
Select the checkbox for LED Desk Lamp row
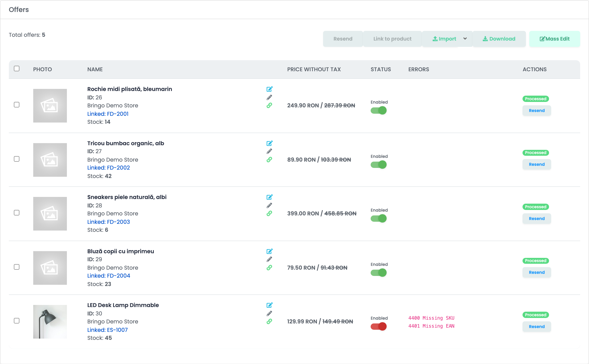(x=17, y=321)
